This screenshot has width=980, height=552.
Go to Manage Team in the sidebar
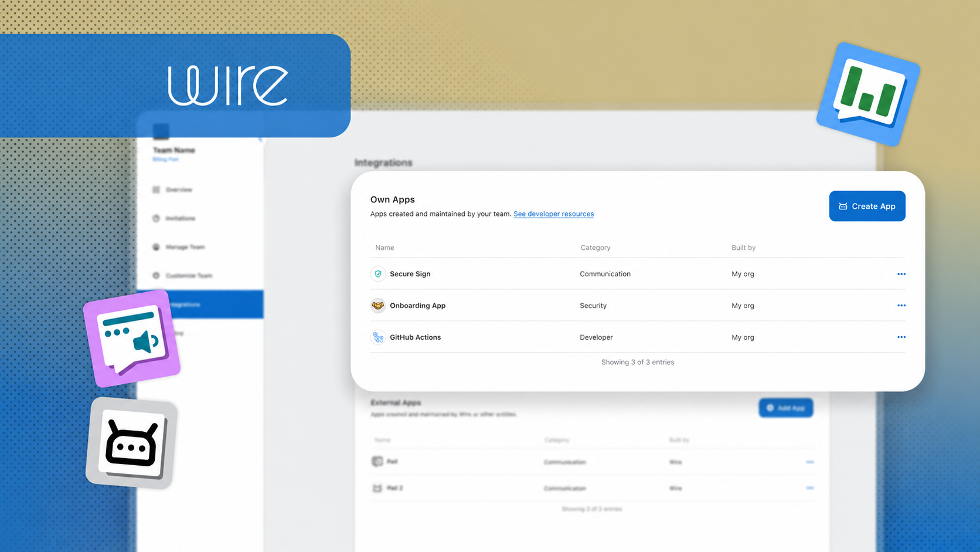185,247
